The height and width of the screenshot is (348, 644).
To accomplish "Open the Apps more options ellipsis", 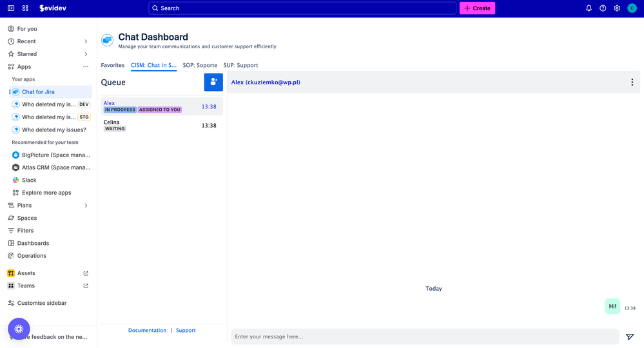I will (x=86, y=67).
